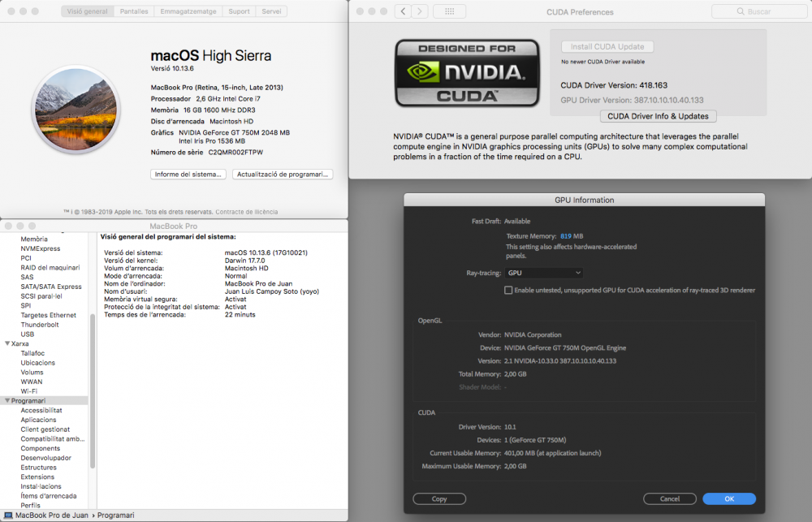This screenshot has height=522, width=812.
Task: Select USB in the sidebar
Action: pos(28,334)
